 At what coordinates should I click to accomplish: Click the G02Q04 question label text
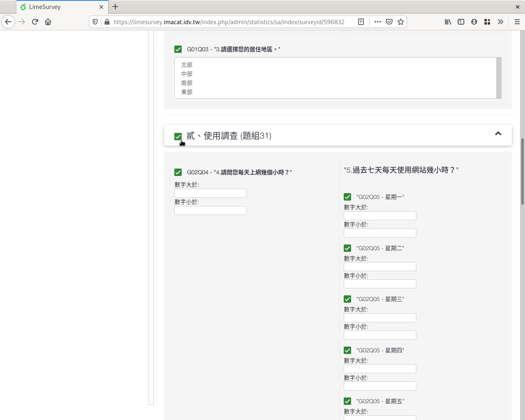(x=240, y=172)
